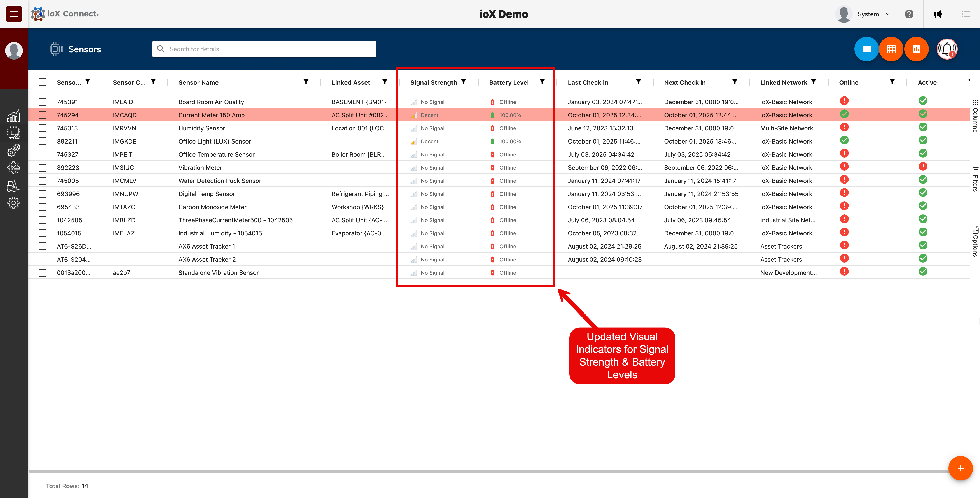
Task: Click the floating plus button to add a sensor
Action: [961, 468]
